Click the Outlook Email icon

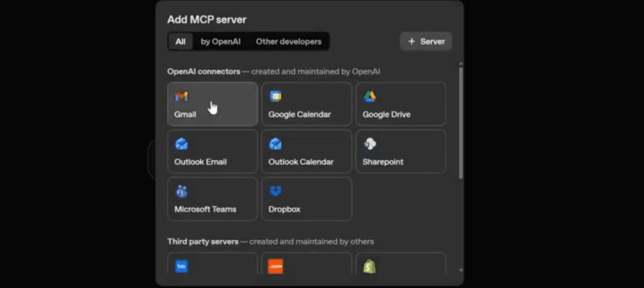[182, 144]
